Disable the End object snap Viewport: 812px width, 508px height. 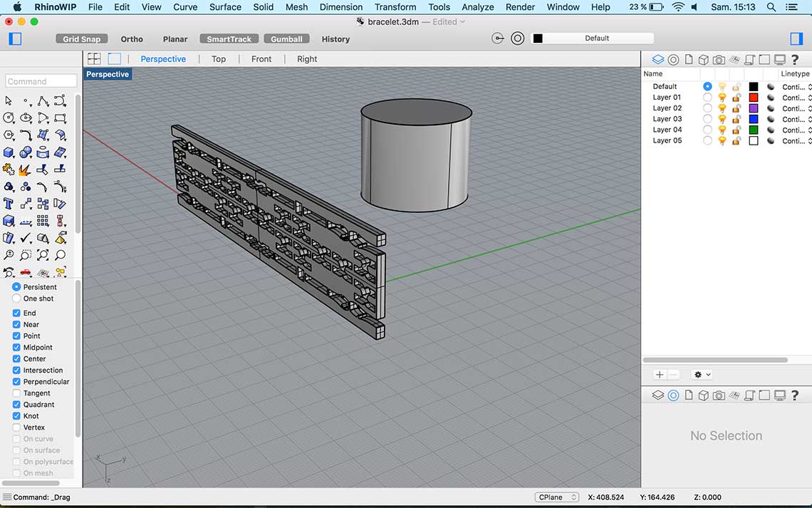pyautogui.click(x=16, y=313)
